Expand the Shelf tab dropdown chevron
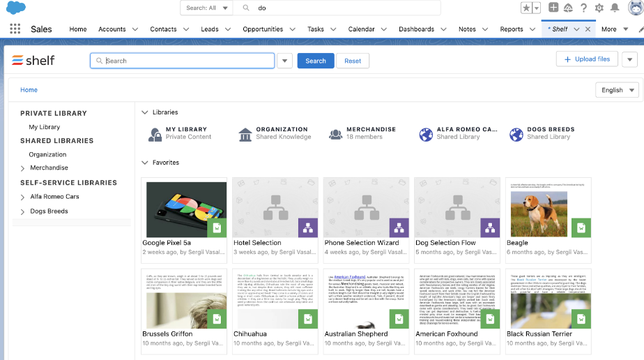Image resolution: width=644 pixels, height=360 pixels. (x=576, y=29)
